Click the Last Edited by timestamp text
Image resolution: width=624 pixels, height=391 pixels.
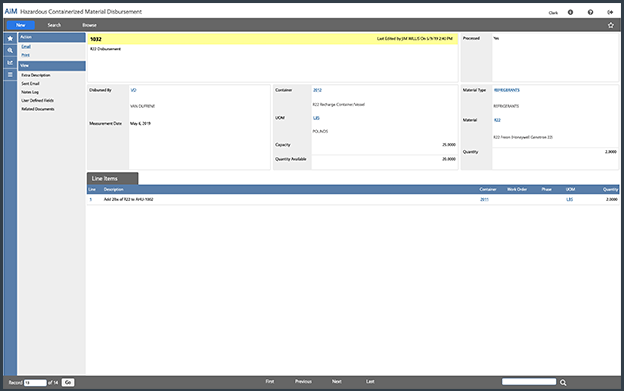tap(415, 39)
